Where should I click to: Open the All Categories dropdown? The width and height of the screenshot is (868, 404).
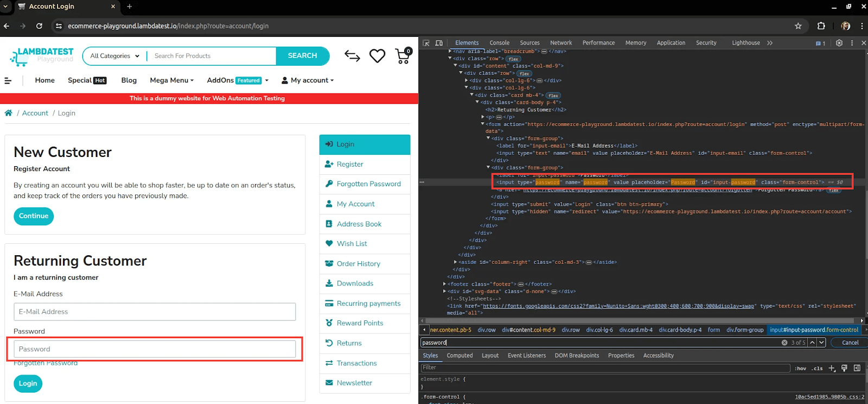(114, 56)
